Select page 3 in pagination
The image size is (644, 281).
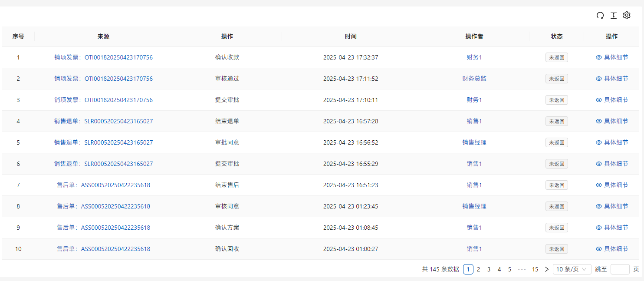click(x=489, y=269)
